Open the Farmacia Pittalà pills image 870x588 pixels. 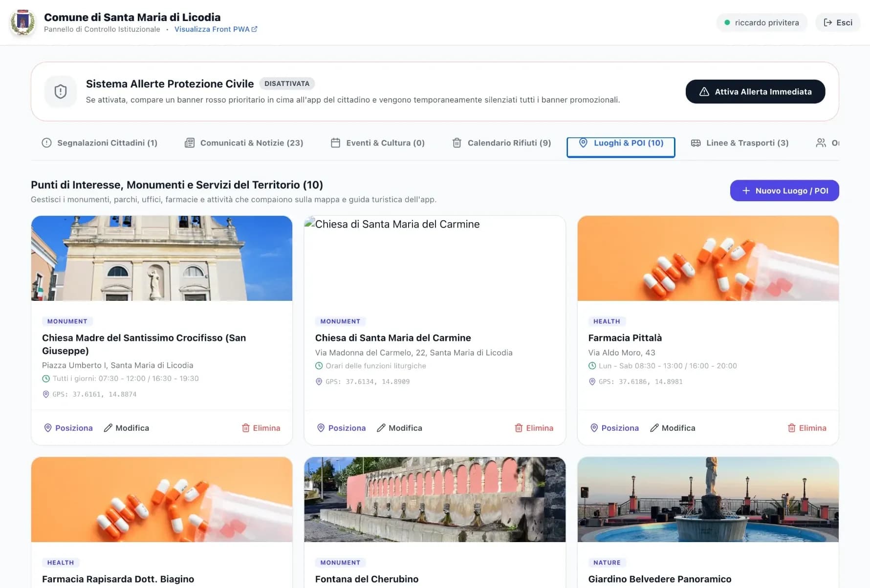click(x=708, y=258)
